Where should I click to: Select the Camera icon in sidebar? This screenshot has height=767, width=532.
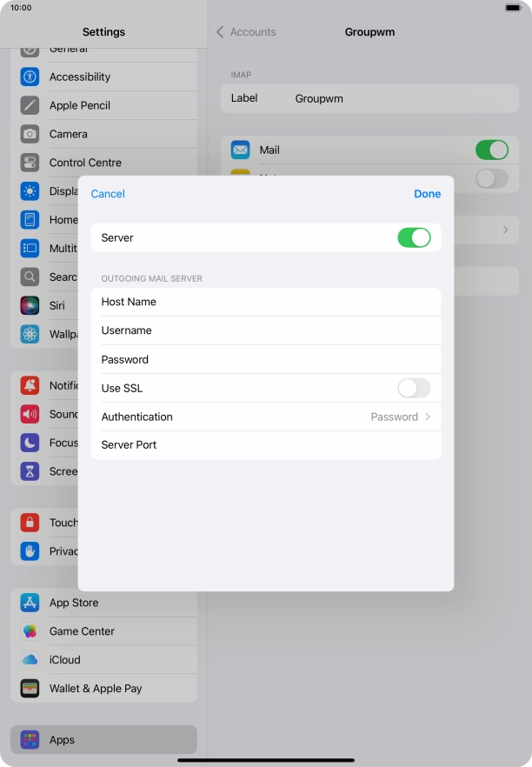pos(30,134)
